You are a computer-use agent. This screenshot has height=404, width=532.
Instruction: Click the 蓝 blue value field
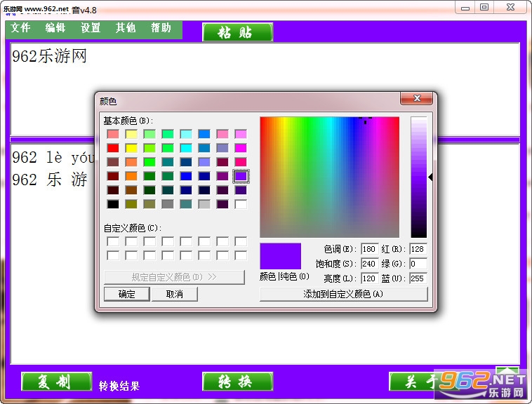click(418, 278)
